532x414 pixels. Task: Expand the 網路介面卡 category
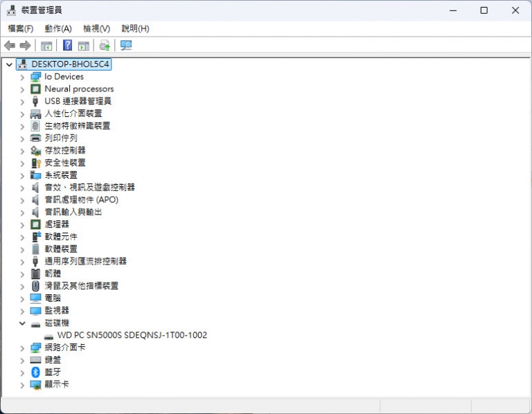pyautogui.click(x=22, y=348)
